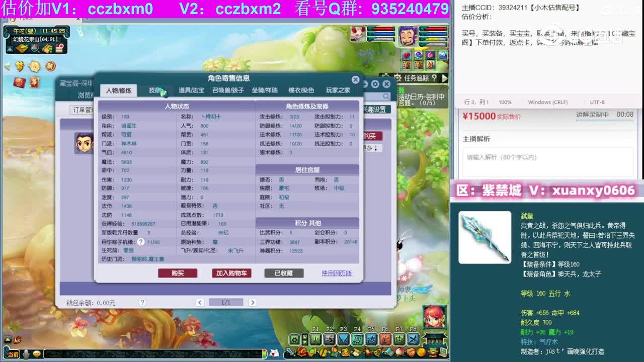Image resolution: width=644 pixels, height=362 pixels.
Task: Open the mini map icon under the clock
Action: 22,48
